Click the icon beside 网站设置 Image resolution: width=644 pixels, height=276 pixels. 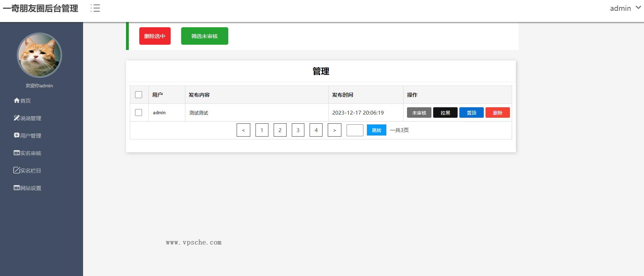(x=16, y=188)
